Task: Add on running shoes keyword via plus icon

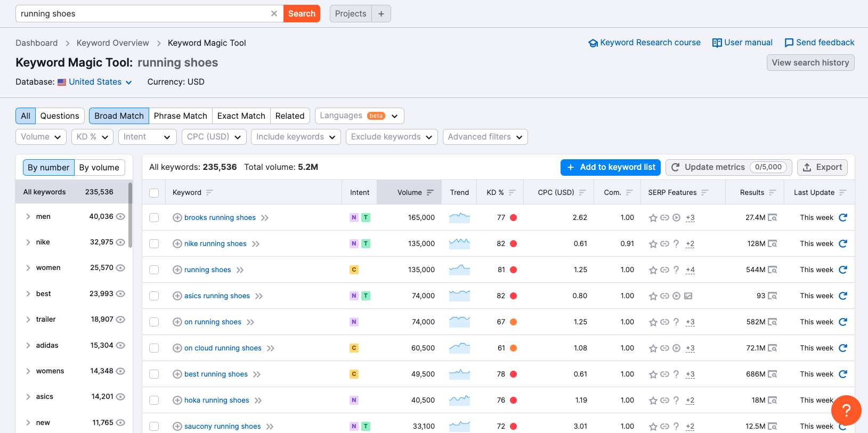Action: click(177, 322)
